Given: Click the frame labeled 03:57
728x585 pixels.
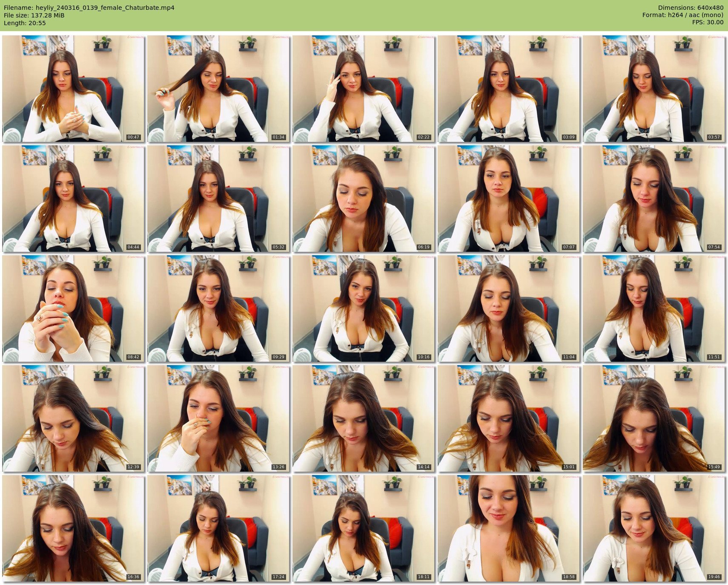Looking at the screenshot, I should (x=653, y=89).
